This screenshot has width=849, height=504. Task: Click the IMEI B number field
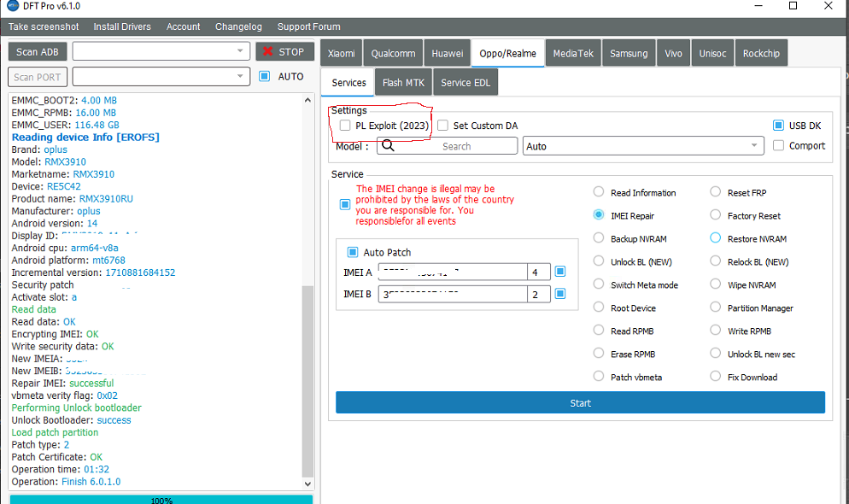453,294
